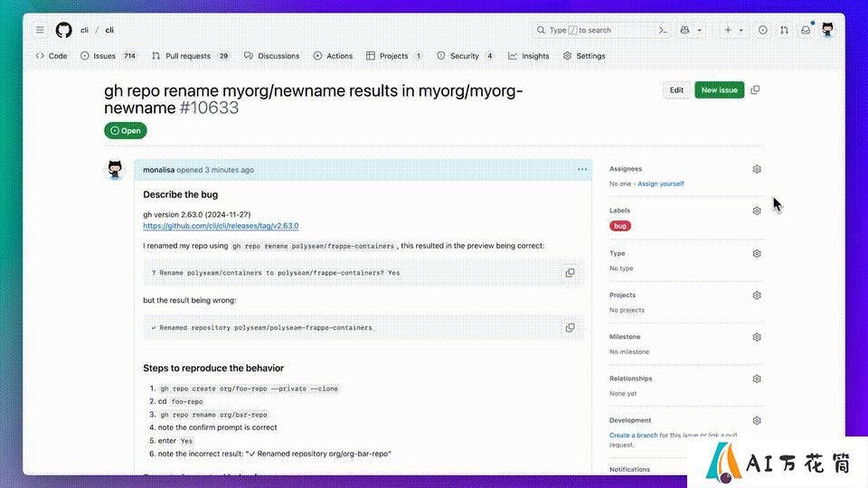Screen dimensions: 868x488
Task: Switch to the Actions tab
Action: coord(334,56)
